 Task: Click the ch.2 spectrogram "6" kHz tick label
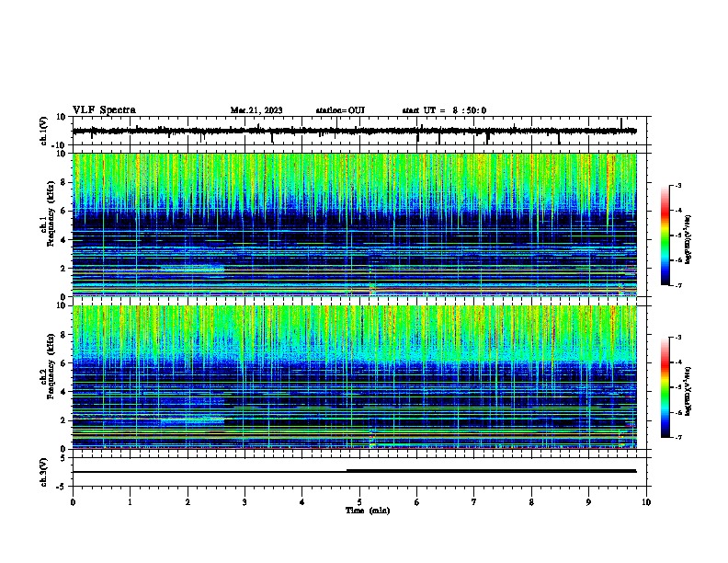coord(64,363)
